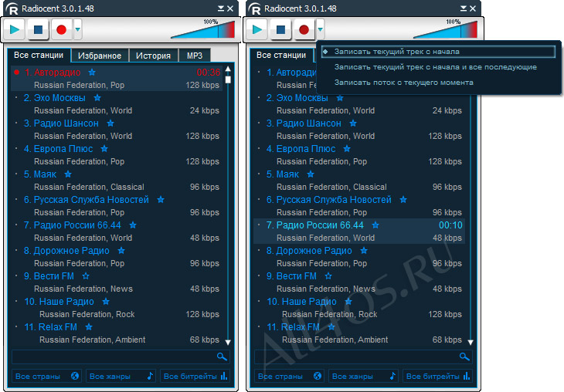Click the Play button in right window

pyautogui.click(x=257, y=29)
